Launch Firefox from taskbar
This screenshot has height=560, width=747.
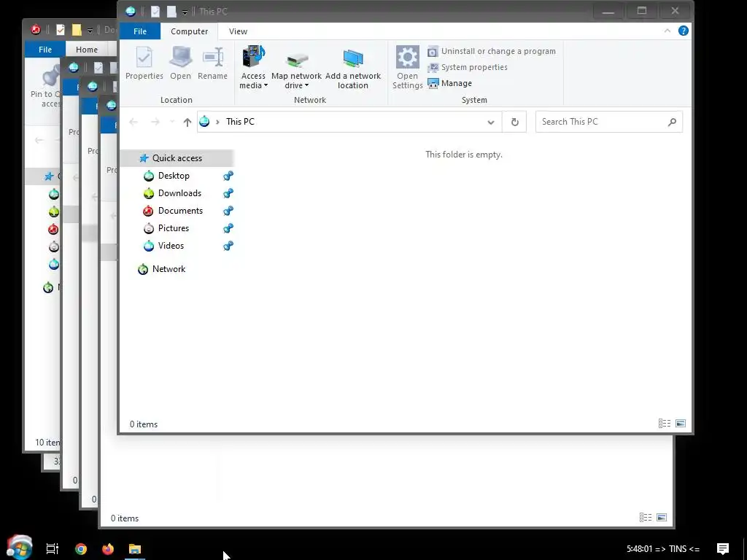tap(108, 549)
